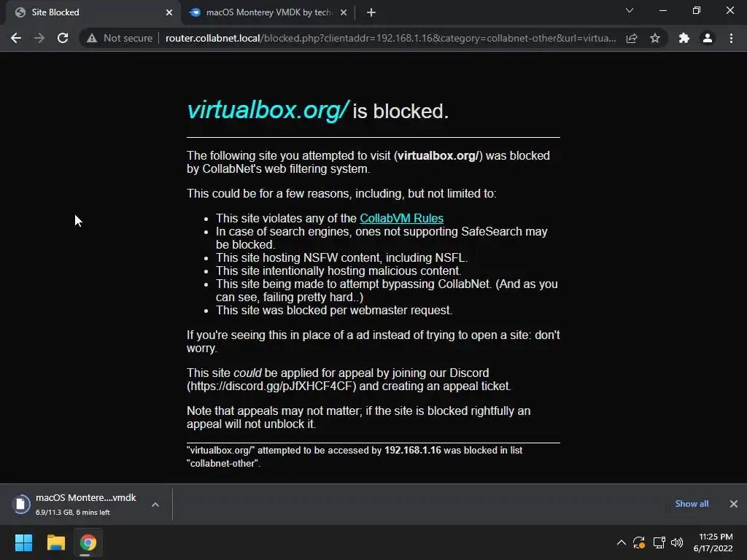747x560 pixels.
Task: Show hidden system tray icons
Action: click(622, 542)
